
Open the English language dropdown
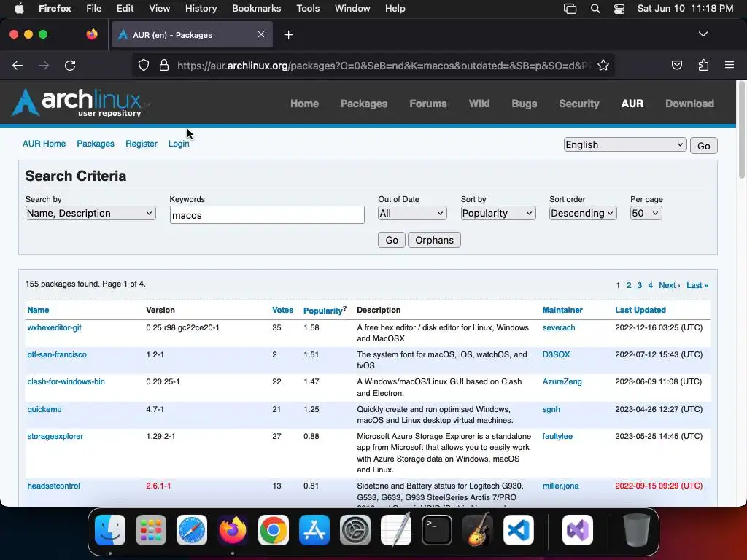click(x=625, y=145)
